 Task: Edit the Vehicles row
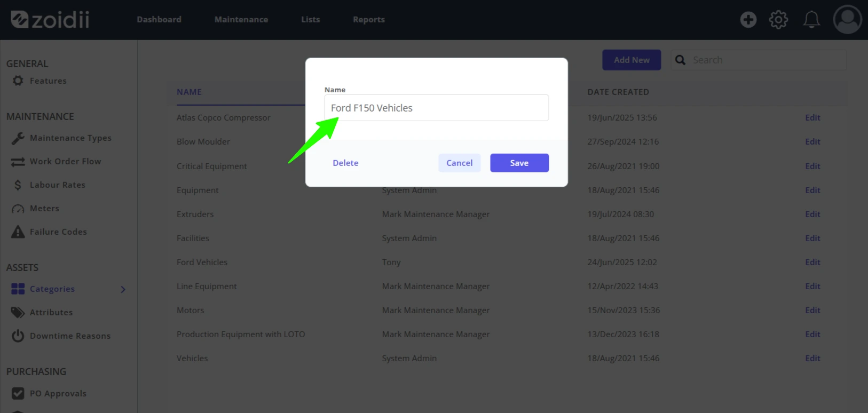[812, 358]
